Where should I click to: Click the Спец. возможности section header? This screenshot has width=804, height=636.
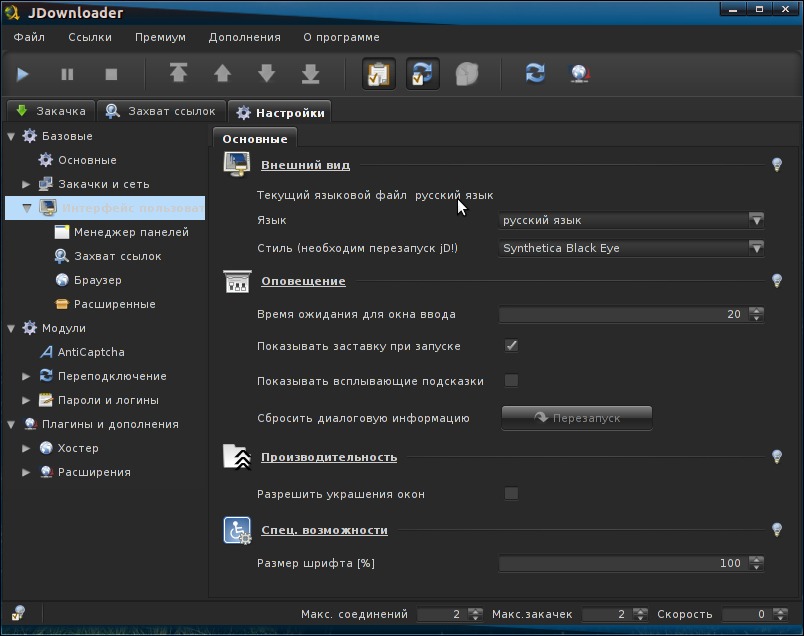[325, 530]
